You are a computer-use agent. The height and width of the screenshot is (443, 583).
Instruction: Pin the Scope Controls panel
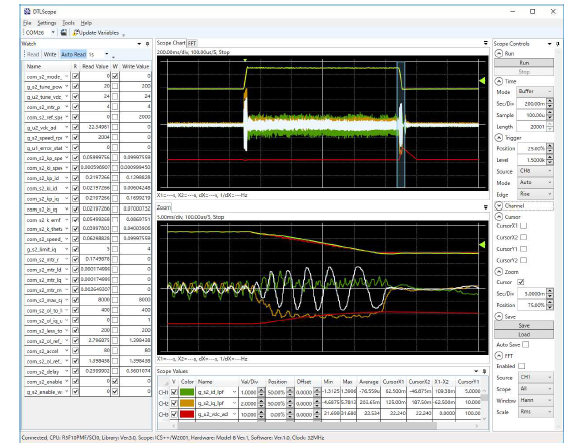coord(558,44)
